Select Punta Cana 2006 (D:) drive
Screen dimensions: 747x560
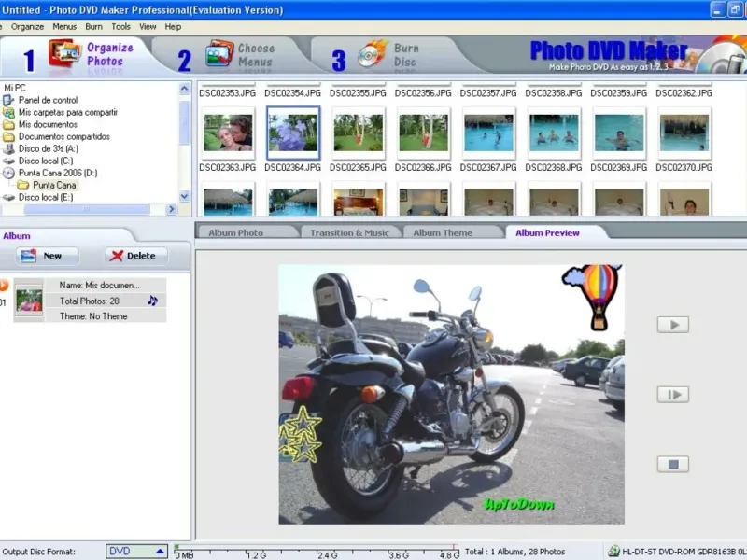[x=57, y=173]
